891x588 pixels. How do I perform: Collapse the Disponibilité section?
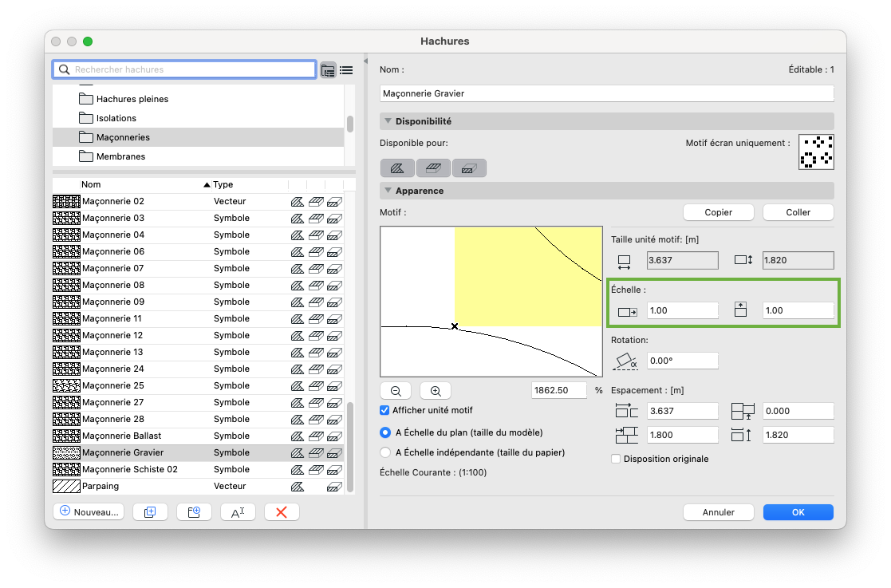(x=388, y=121)
